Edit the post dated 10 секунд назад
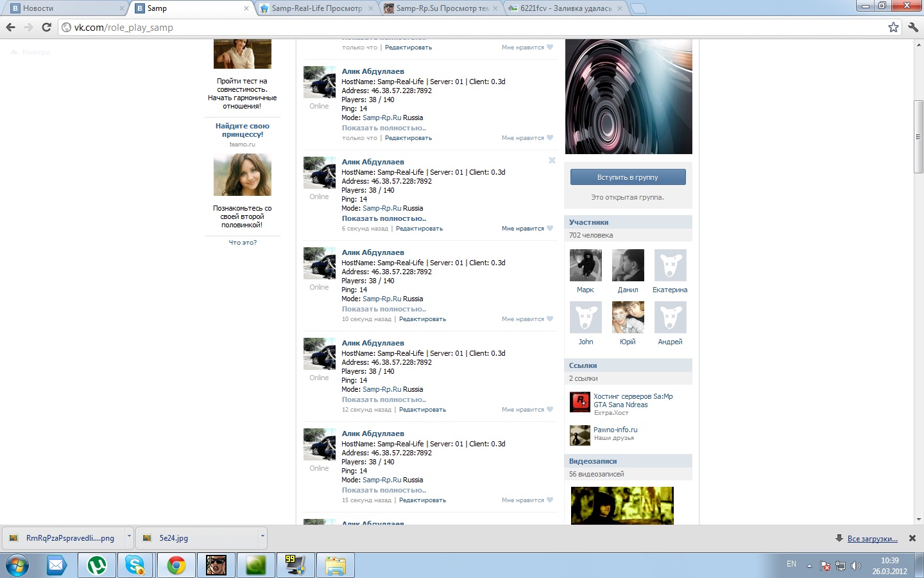This screenshot has width=924, height=578. pos(422,319)
